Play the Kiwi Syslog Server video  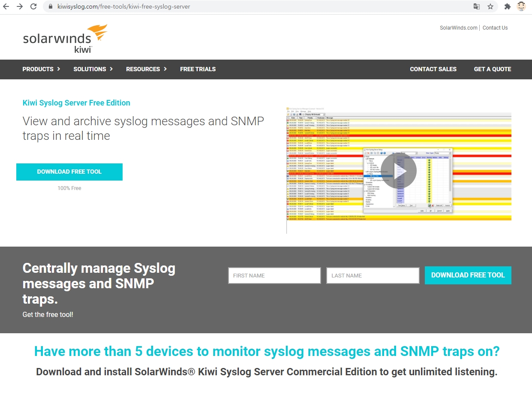pos(398,171)
